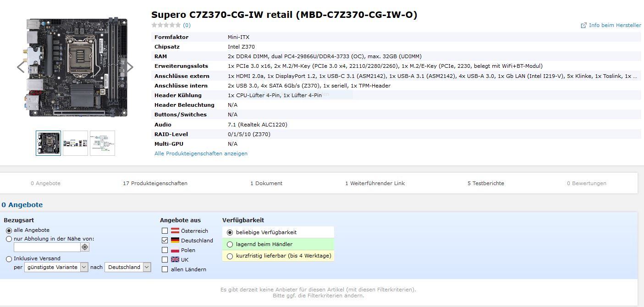
Task: Click the 0 Angebote section heading
Action: 22,205
